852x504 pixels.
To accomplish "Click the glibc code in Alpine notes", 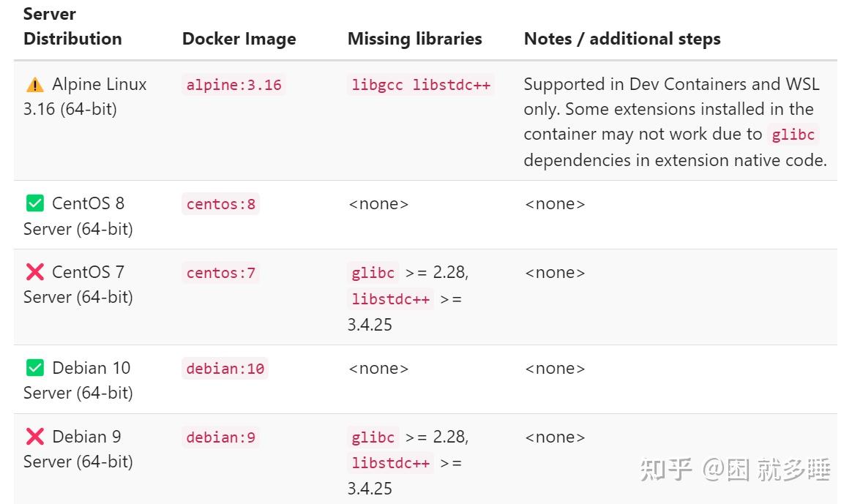I will [793, 135].
